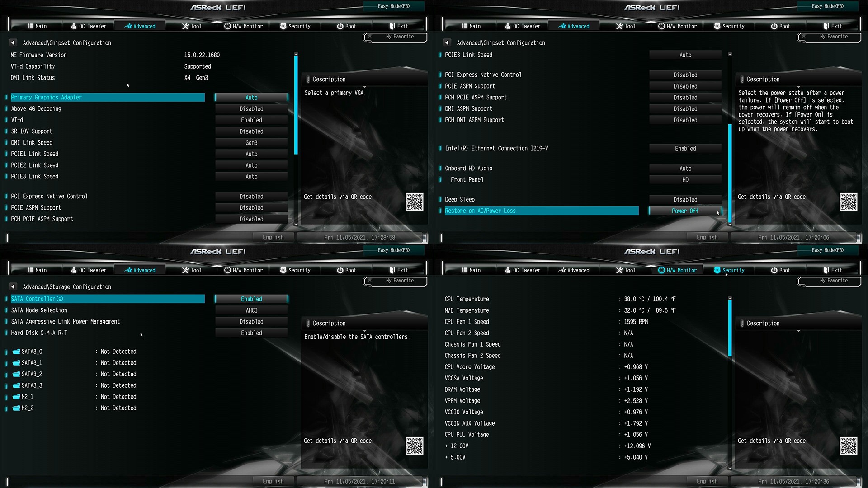Select the SATA Aggressive Link Power Management row

[66, 322]
